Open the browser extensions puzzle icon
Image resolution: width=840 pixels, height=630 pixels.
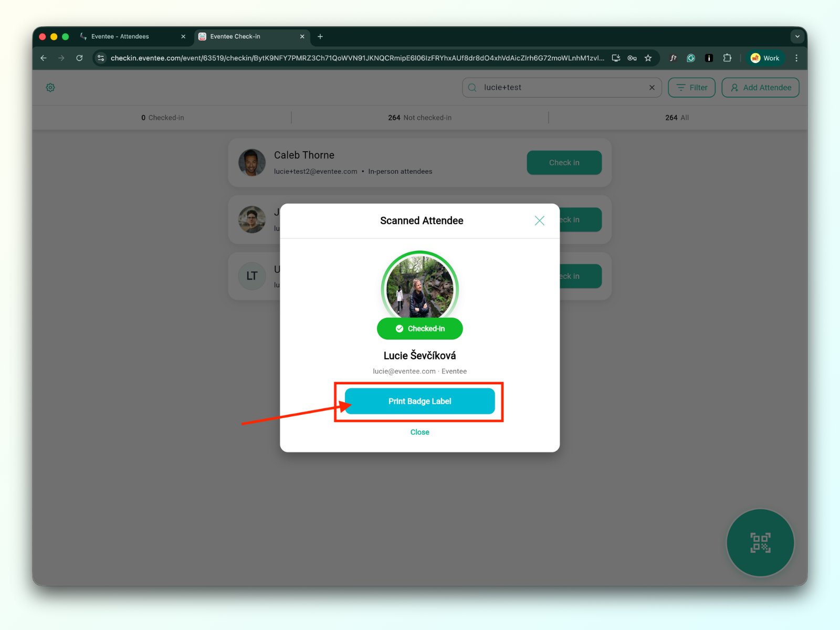727,58
